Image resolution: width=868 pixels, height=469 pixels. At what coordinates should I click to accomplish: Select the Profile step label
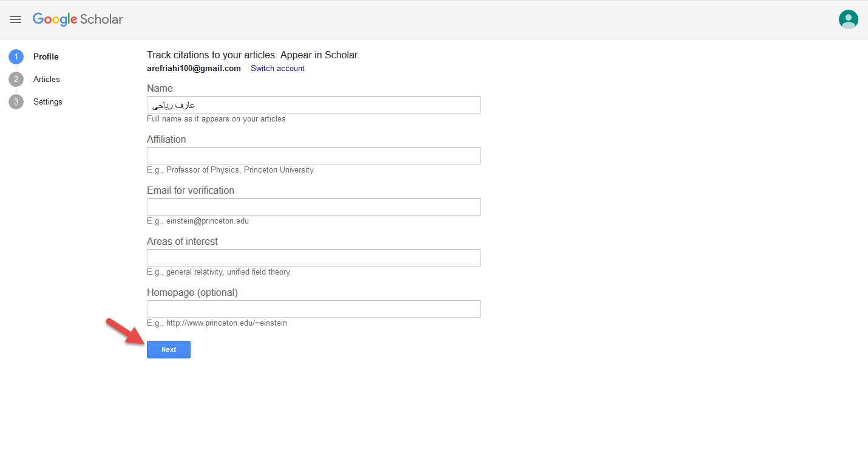pyautogui.click(x=46, y=56)
